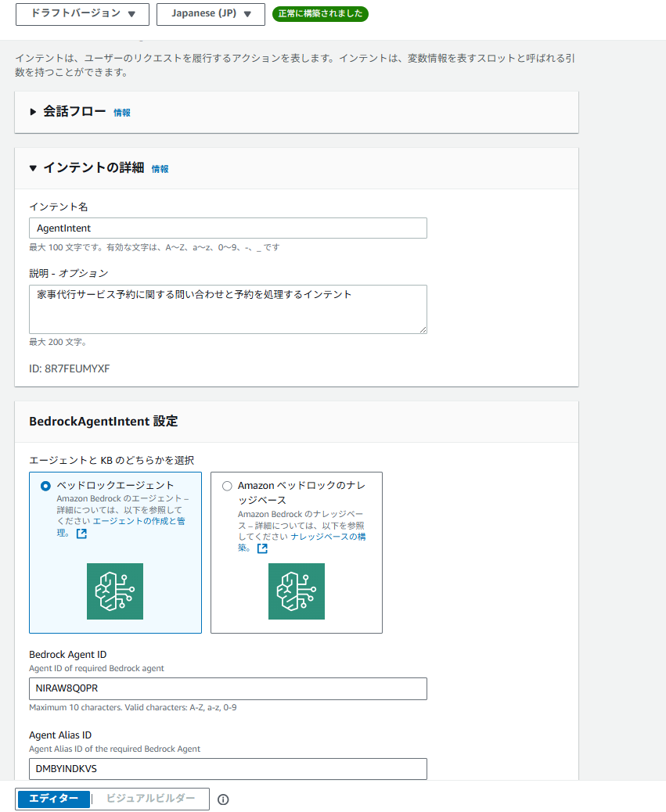This screenshot has width=666, height=812.
Task: Click the インテント名 field containing AgentIntent
Action: 228,228
